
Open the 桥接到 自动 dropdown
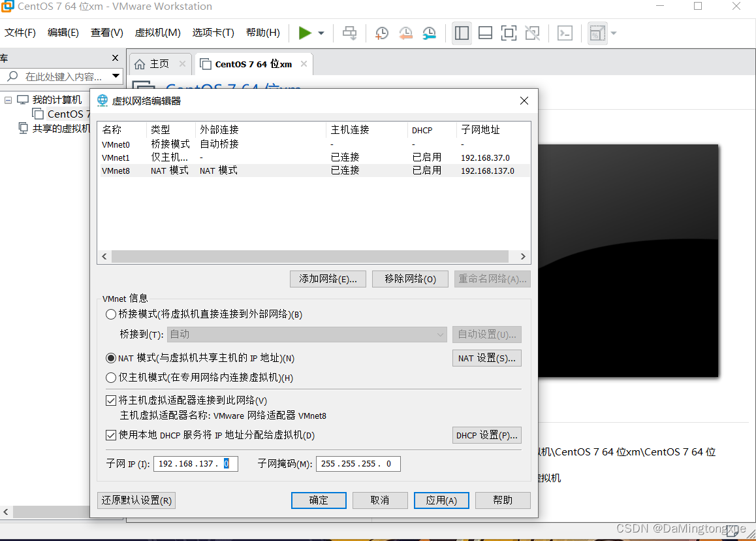[x=307, y=335]
